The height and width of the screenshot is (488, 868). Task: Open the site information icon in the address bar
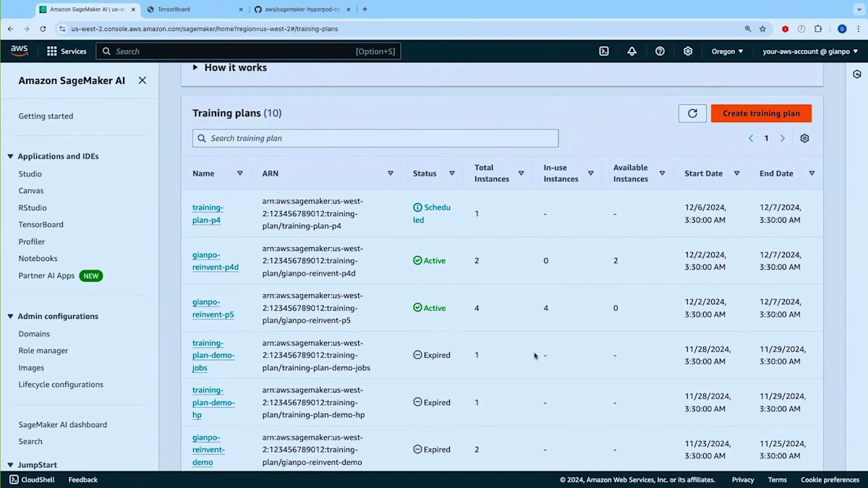coord(63,29)
